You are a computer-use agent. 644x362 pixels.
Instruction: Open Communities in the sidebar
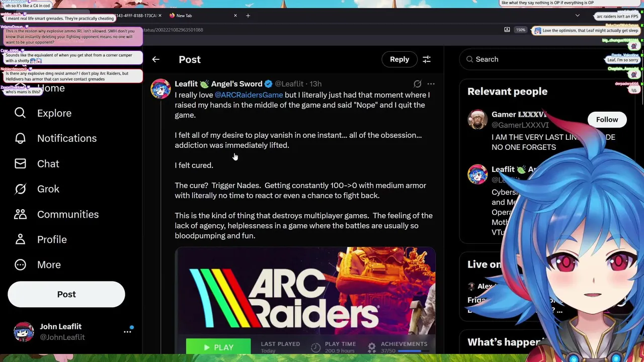(68, 214)
